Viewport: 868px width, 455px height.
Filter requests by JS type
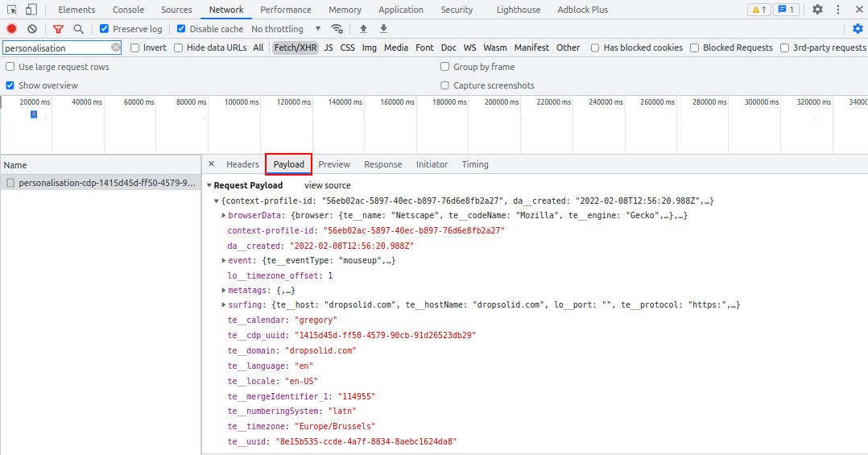pos(329,48)
